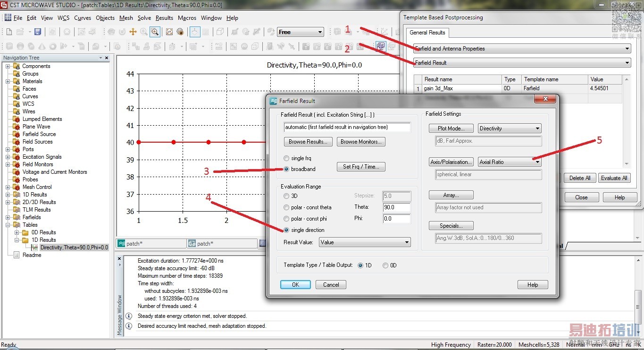This screenshot has width=644, height=350.
Task: Create a sphere with the shape icon
Action: click(20, 46)
